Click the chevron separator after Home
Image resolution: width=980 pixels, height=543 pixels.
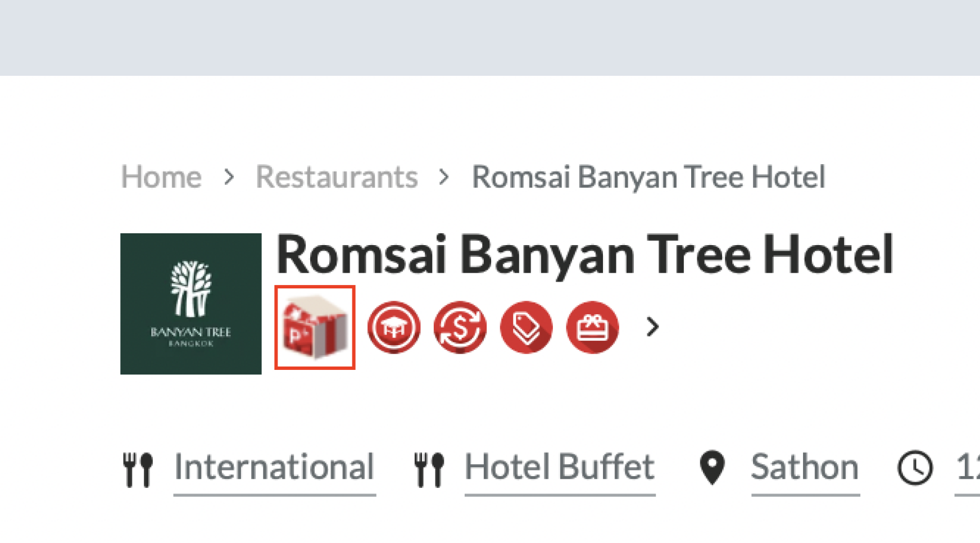229,177
